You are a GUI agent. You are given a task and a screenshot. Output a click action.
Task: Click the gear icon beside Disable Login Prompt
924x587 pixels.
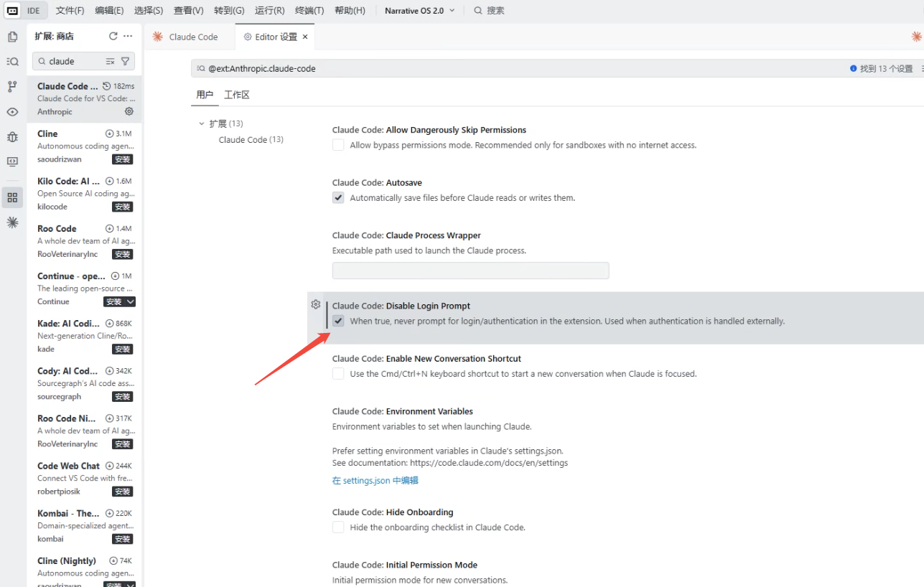coord(315,304)
